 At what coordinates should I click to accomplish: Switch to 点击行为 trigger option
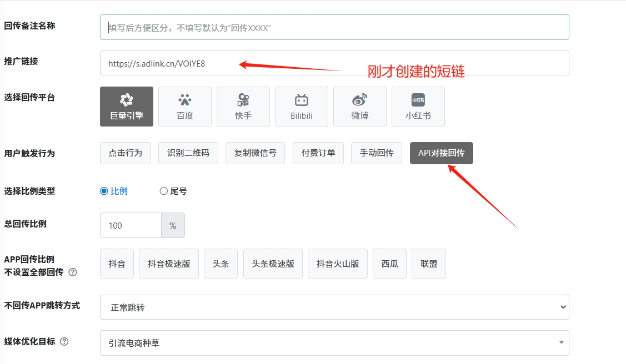(x=126, y=153)
